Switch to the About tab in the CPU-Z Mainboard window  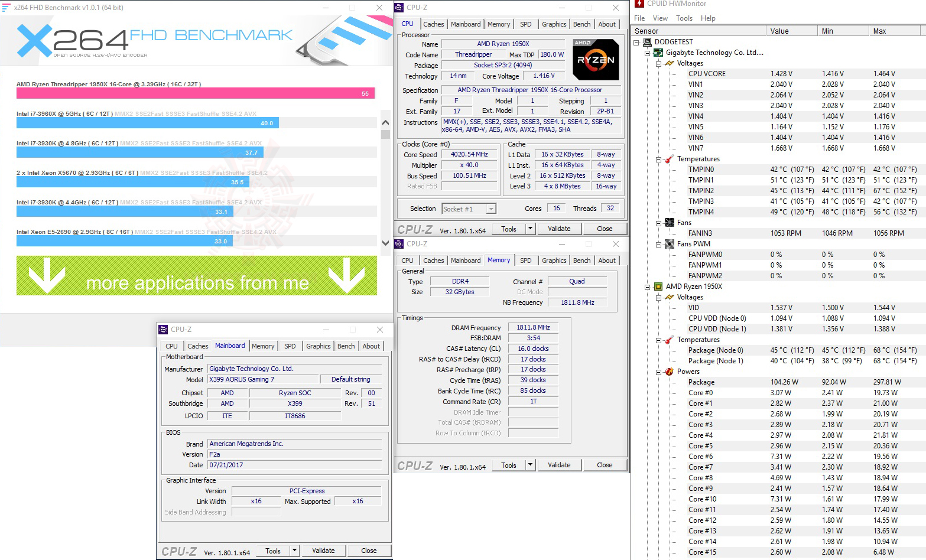tap(371, 346)
